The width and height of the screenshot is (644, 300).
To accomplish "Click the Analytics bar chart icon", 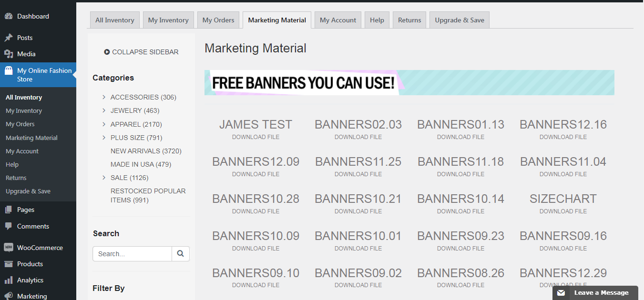I will click(9, 280).
